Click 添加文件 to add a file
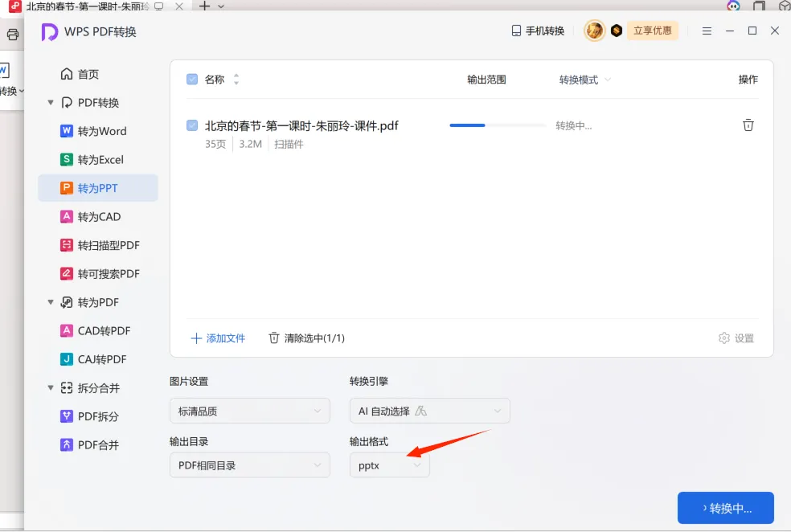 click(x=218, y=338)
